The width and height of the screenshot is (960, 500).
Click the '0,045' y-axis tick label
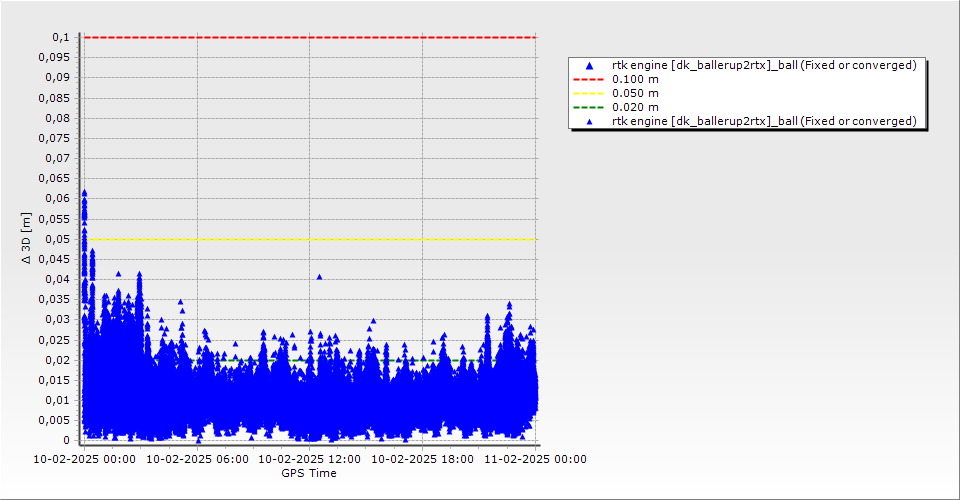click(54, 259)
